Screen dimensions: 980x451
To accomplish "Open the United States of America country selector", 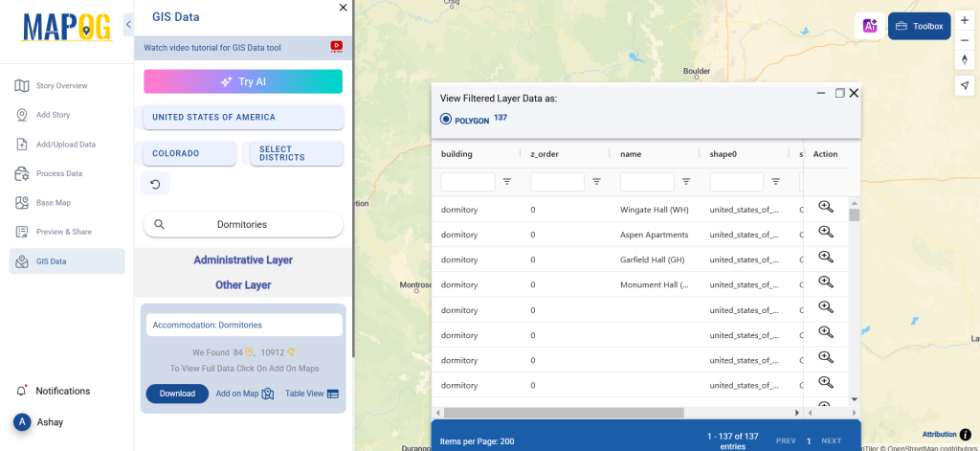I will click(243, 117).
